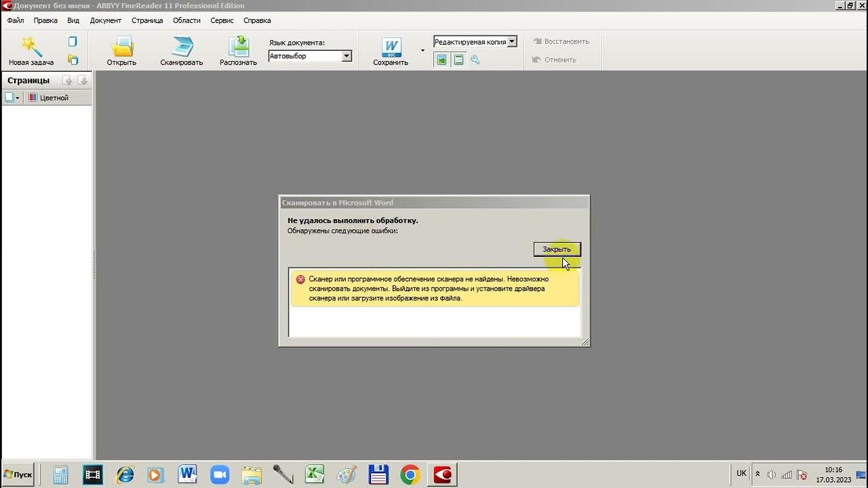Open the microphone recorder taskbar icon
This screenshot has width=868, height=488.
click(x=283, y=474)
